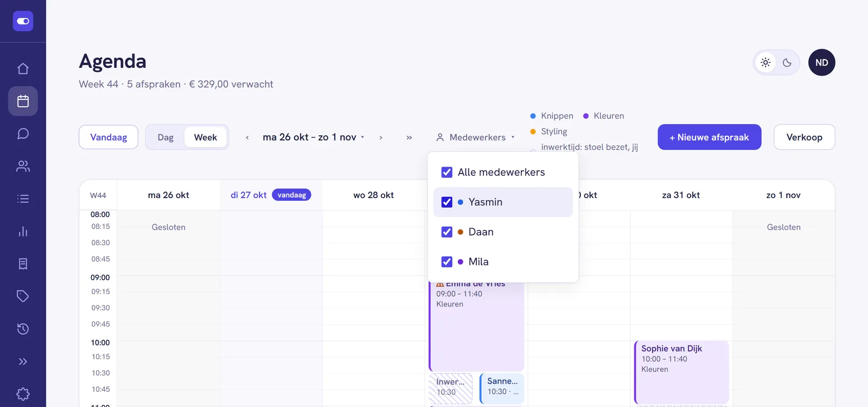Open the calendar agenda sidebar icon

23,101
